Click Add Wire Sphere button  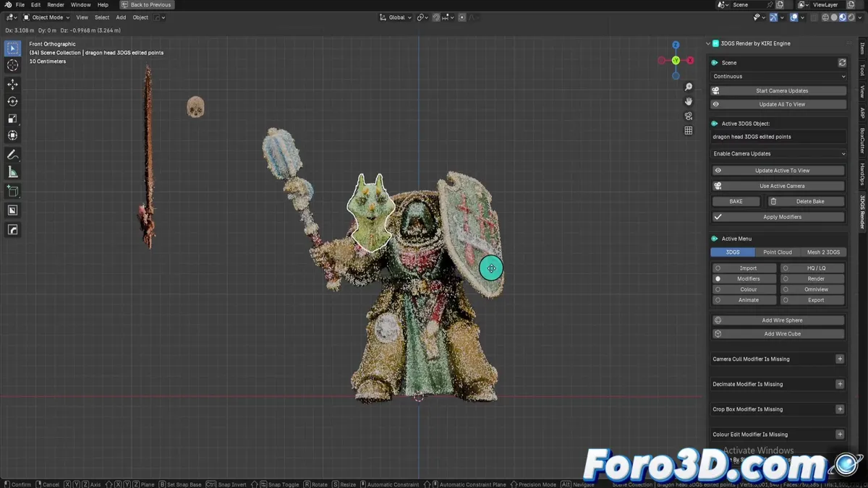[x=778, y=320]
